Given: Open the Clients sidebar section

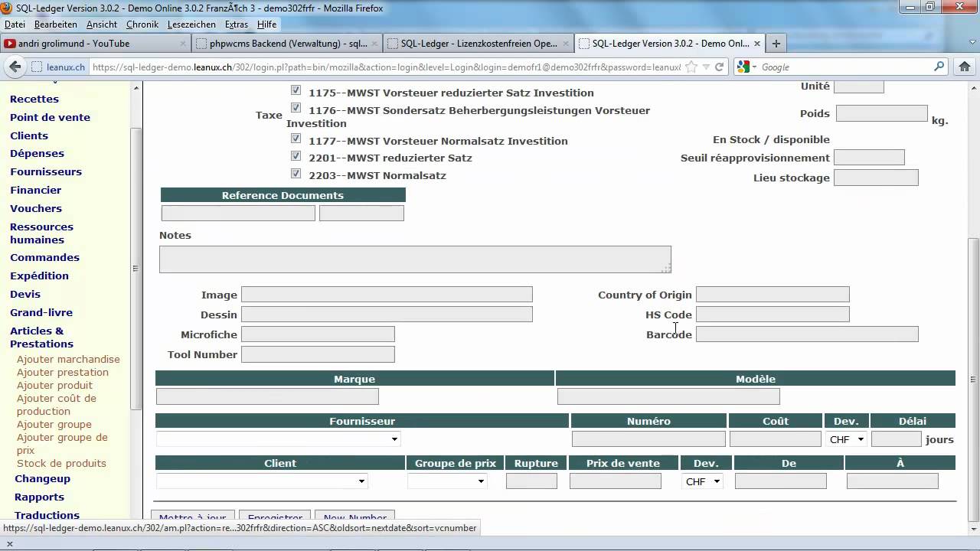Looking at the screenshot, I should [x=29, y=135].
